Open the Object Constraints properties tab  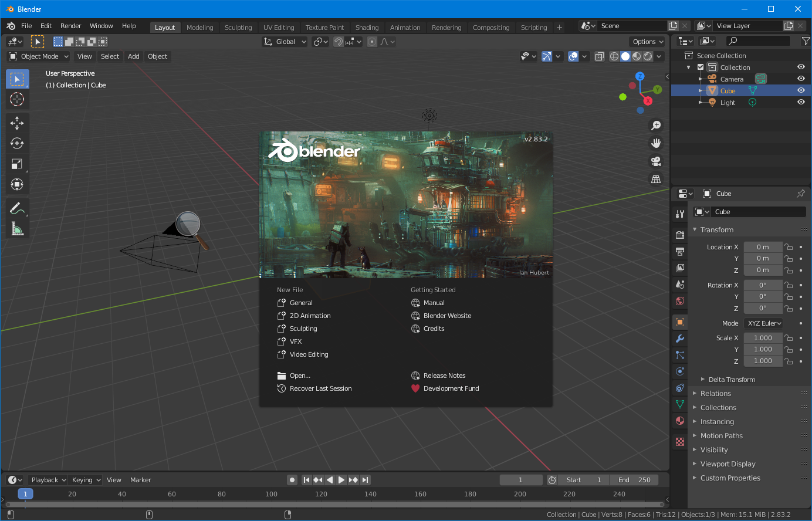(x=680, y=388)
